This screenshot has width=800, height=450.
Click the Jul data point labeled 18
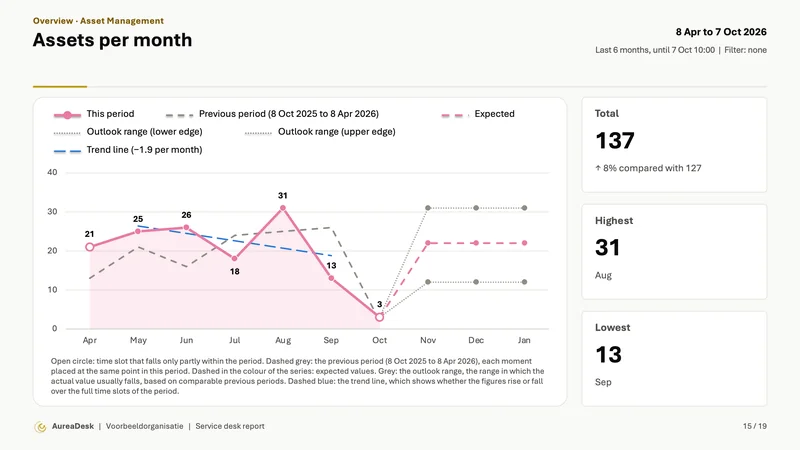[234, 259]
